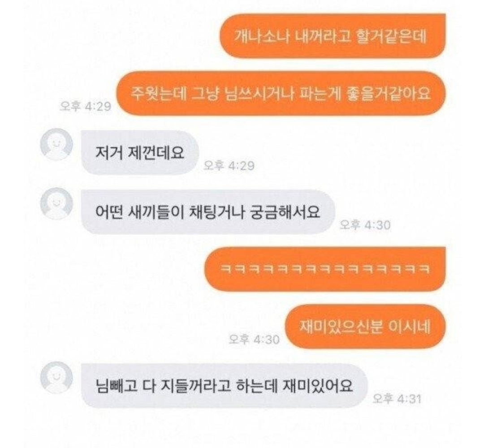Select orange bubble starting with '주웠는데 그냥'

coord(281,93)
